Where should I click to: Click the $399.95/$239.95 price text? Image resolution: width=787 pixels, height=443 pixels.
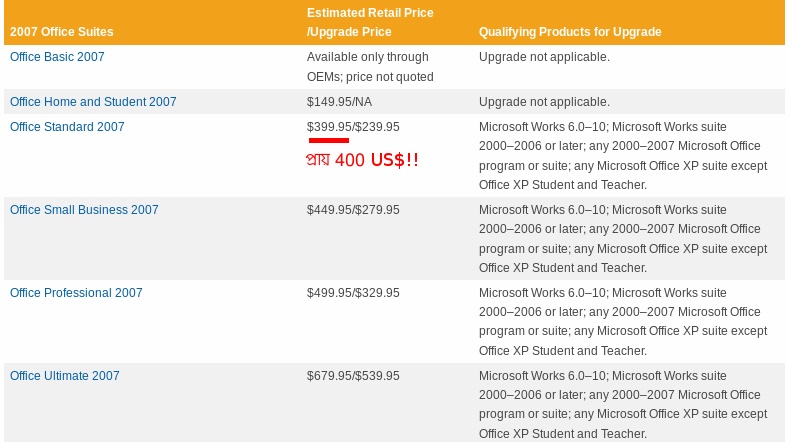tap(353, 127)
